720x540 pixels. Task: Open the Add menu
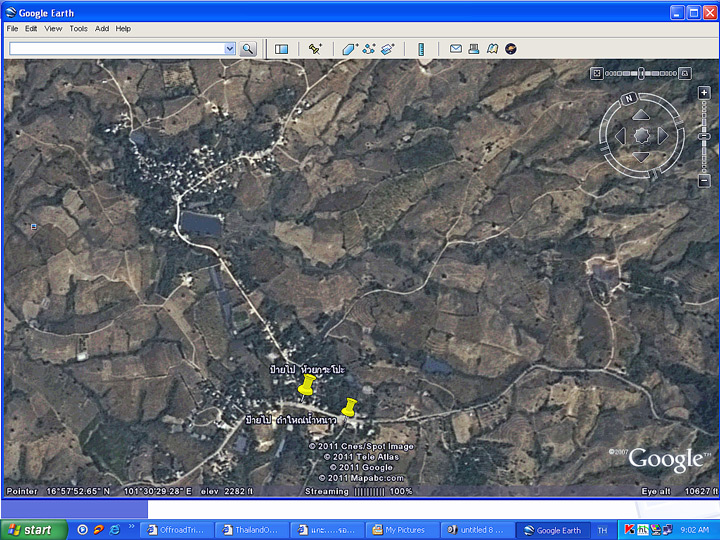102,29
